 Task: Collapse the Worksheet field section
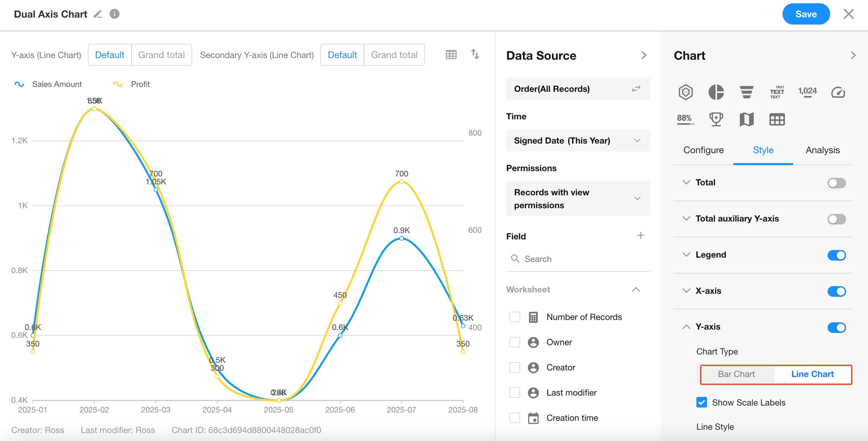pyautogui.click(x=635, y=289)
